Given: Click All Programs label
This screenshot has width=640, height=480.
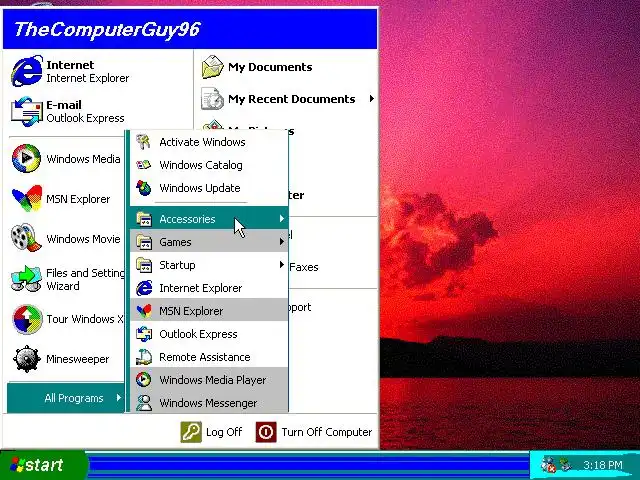Looking at the screenshot, I should 74,398.
